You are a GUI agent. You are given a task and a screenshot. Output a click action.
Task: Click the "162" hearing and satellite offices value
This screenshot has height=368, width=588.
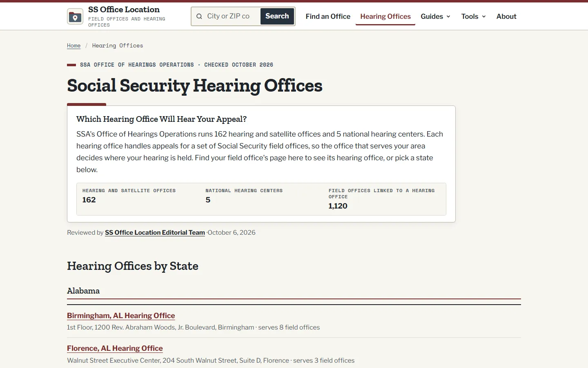(x=89, y=200)
